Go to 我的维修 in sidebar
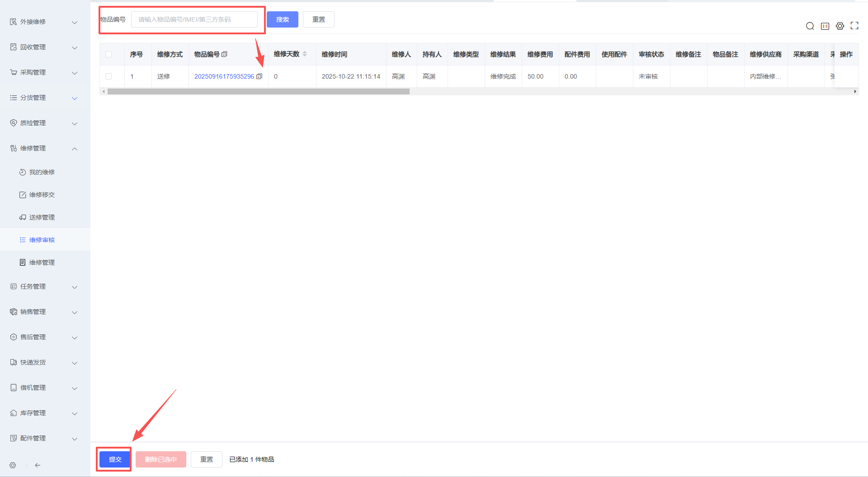 [42, 172]
